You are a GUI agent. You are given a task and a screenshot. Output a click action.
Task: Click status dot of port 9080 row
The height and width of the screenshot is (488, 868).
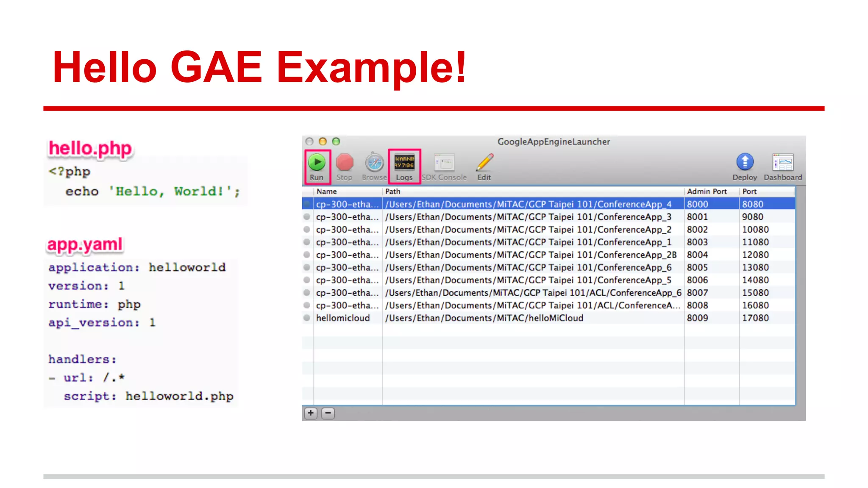(x=307, y=216)
